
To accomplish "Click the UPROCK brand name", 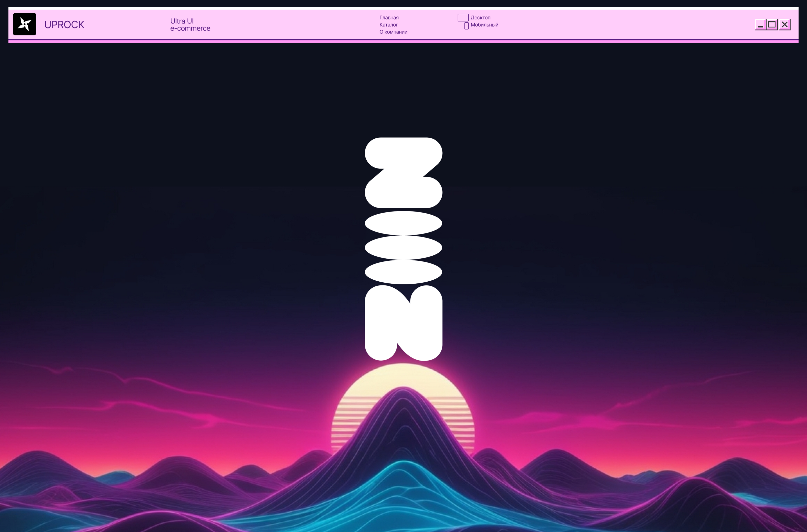I will 64,25.
